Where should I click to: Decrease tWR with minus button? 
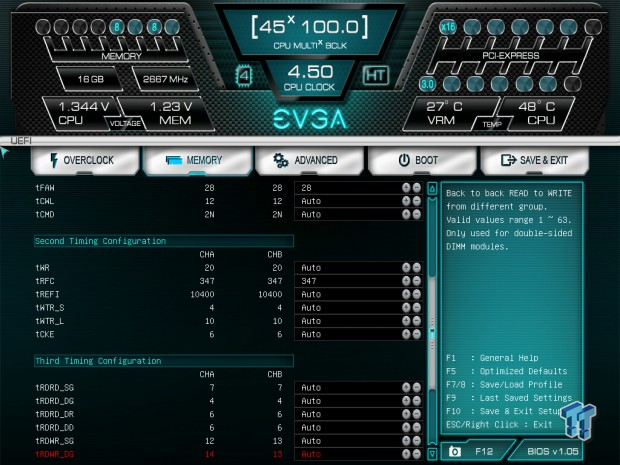click(417, 268)
